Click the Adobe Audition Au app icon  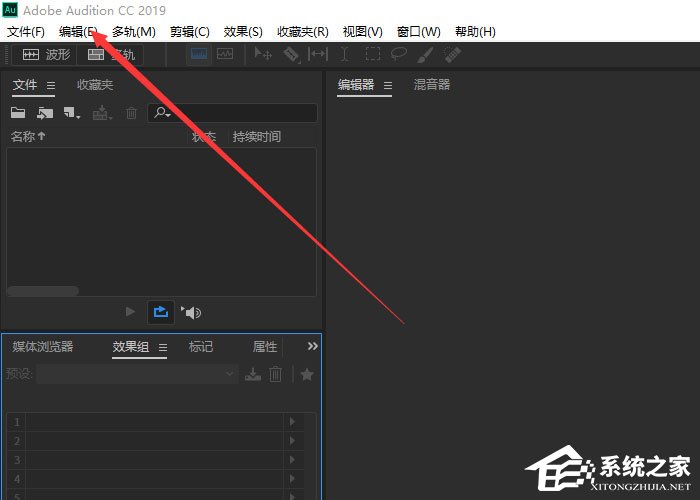(x=10, y=10)
